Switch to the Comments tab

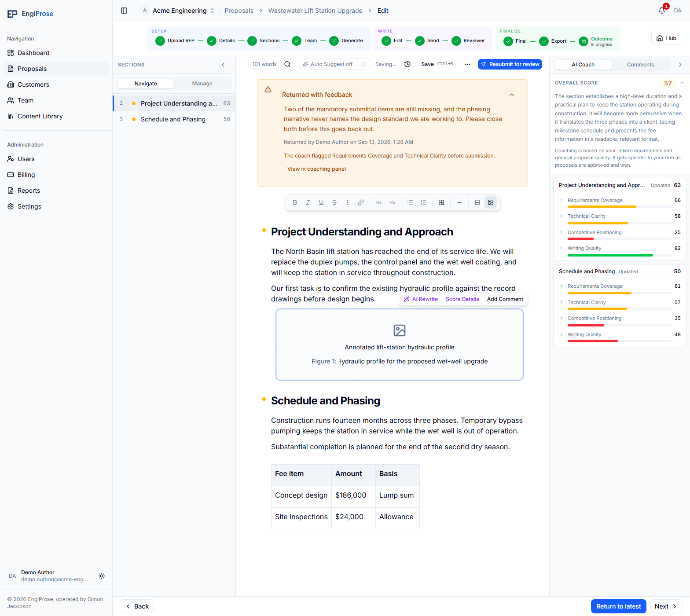point(641,65)
